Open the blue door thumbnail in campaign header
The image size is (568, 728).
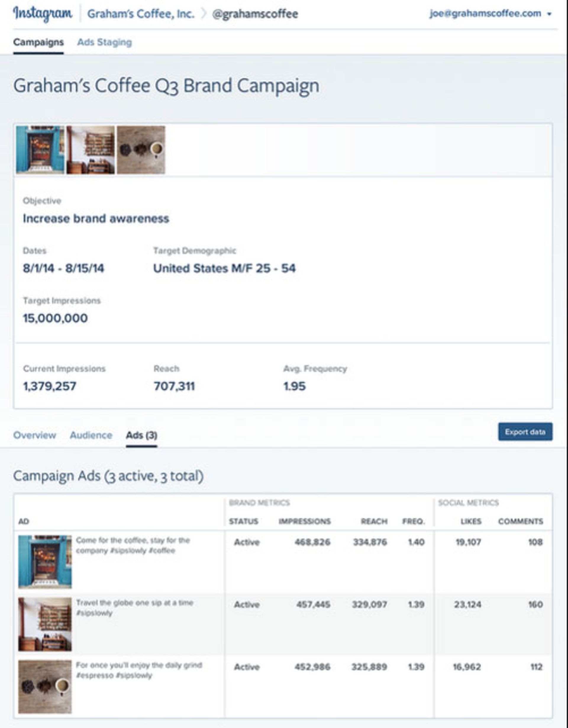coord(40,150)
